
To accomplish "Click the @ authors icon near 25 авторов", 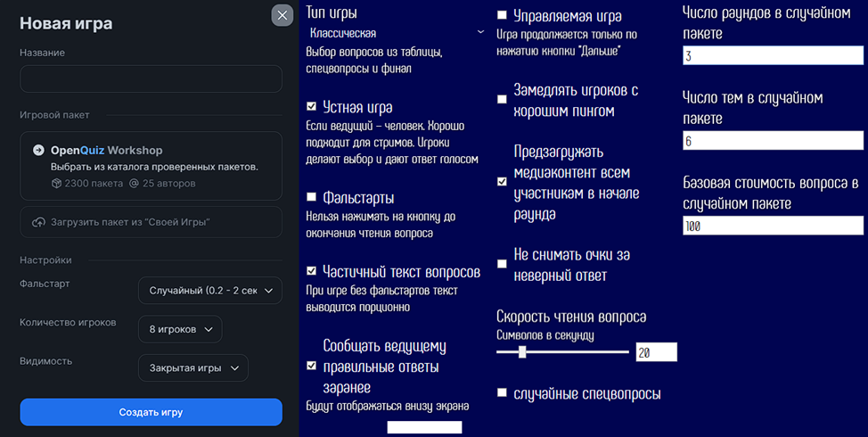I will tap(134, 184).
